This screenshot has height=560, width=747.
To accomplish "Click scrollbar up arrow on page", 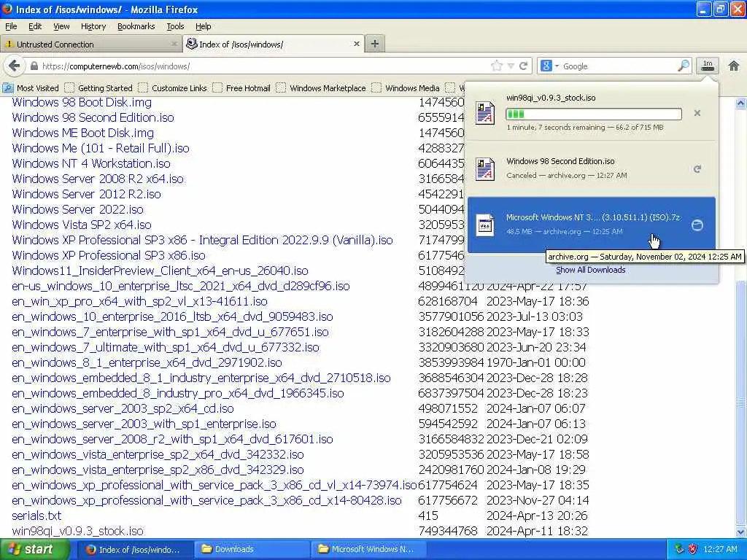I will pos(741,103).
